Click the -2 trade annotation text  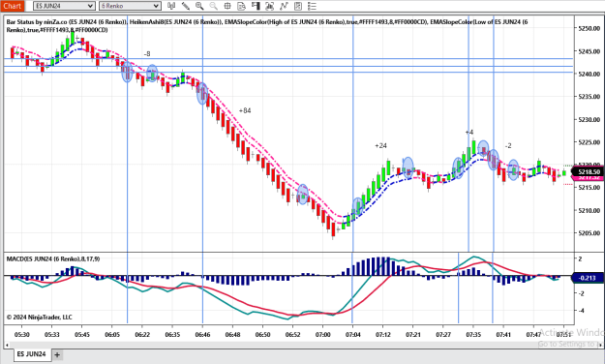coord(508,145)
